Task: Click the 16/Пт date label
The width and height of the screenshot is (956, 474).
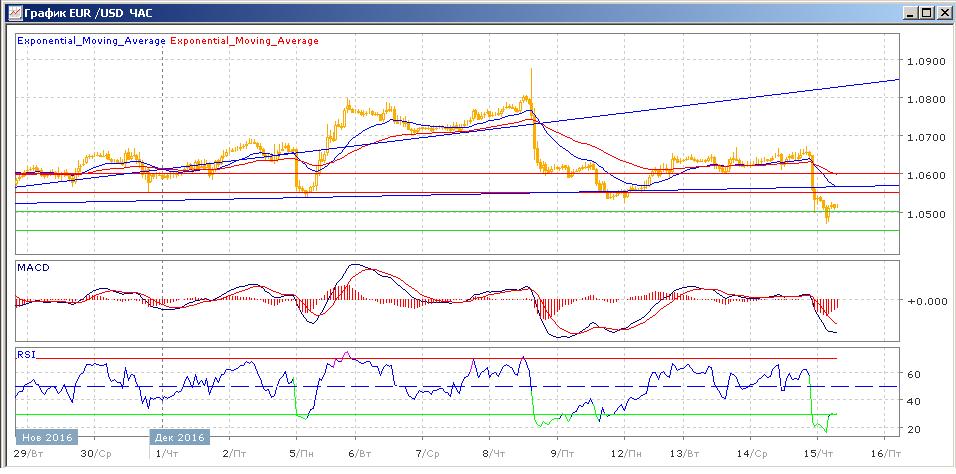Action: pos(886,454)
